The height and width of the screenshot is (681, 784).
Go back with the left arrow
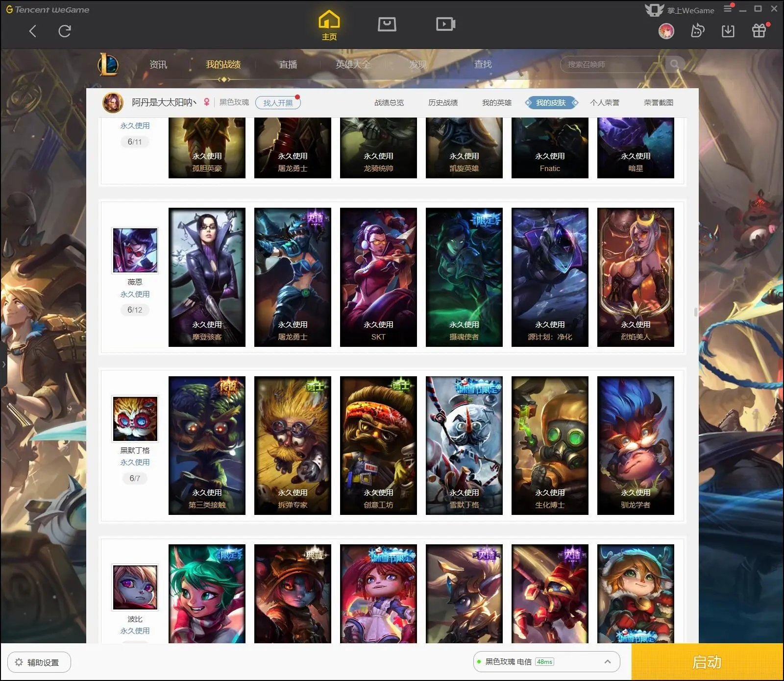point(33,31)
